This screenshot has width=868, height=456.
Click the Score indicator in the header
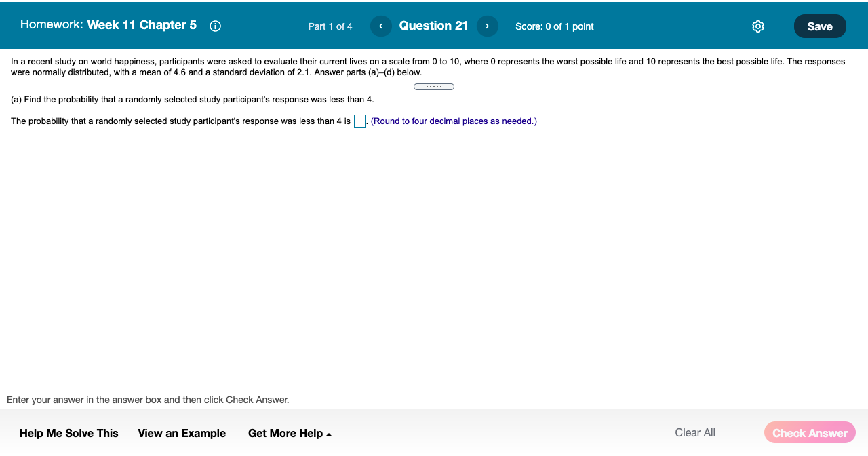[x=555, y=26]
